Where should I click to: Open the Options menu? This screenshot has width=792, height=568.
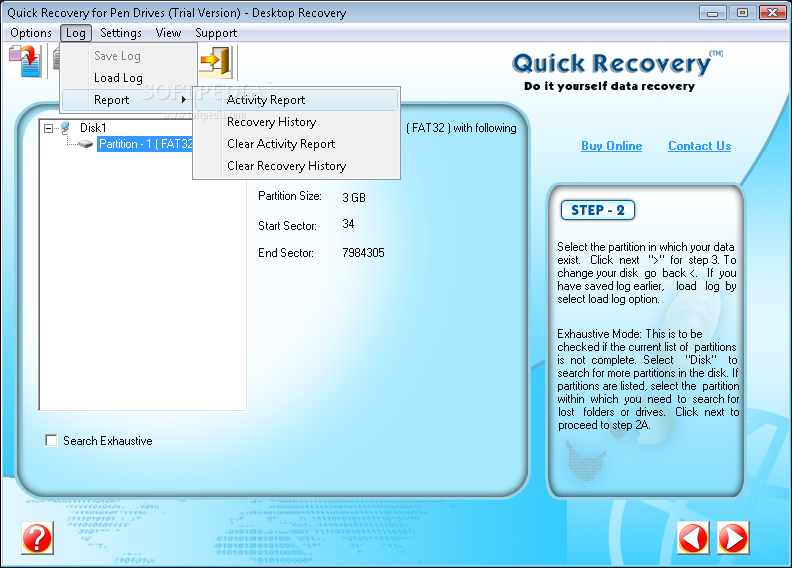31,33
